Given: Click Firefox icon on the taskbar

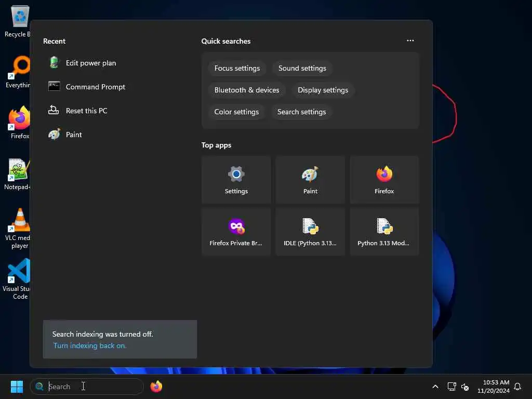Looking at the screenshot, I should coord(156,387).
